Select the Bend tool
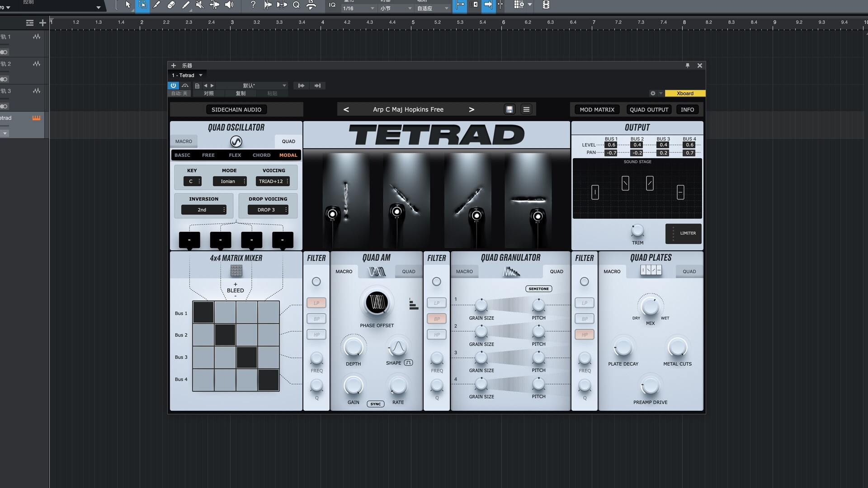Image resolution: width=868 pixels, height=488 pixels. [215, 5]
